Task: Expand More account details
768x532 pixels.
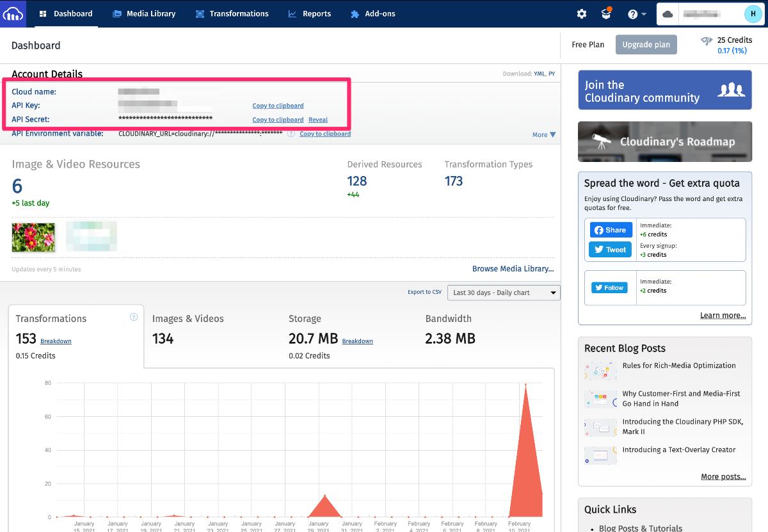Action: click(x=544, y=134)
